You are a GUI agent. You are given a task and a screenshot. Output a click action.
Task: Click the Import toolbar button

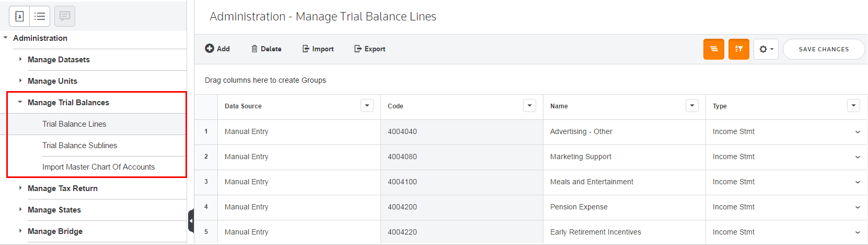point(318,49)
